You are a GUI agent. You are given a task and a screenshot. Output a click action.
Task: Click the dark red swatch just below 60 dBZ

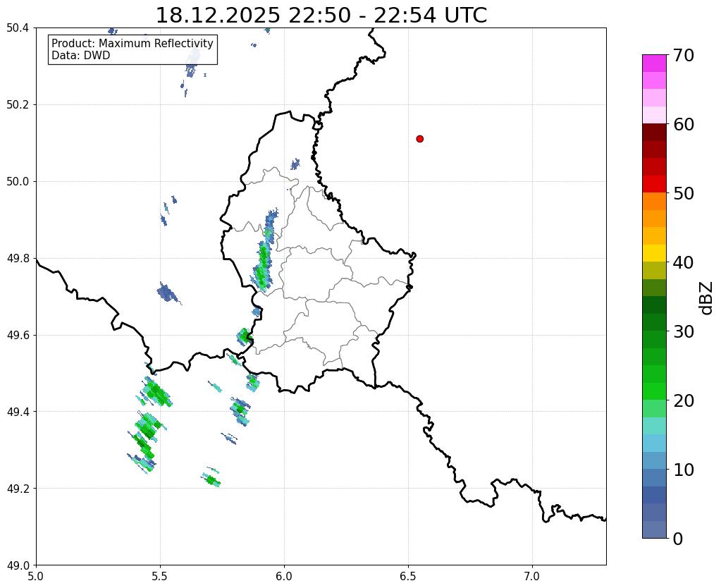tap(654, 133)
